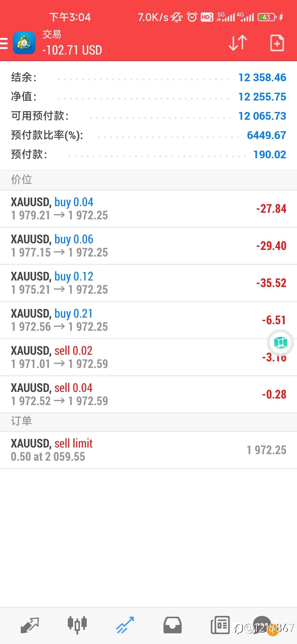The height and width of the screenshot is (644, 297).
Task: Open the XAUUSD buy 0.12 position
Action: tap(148, 283)
